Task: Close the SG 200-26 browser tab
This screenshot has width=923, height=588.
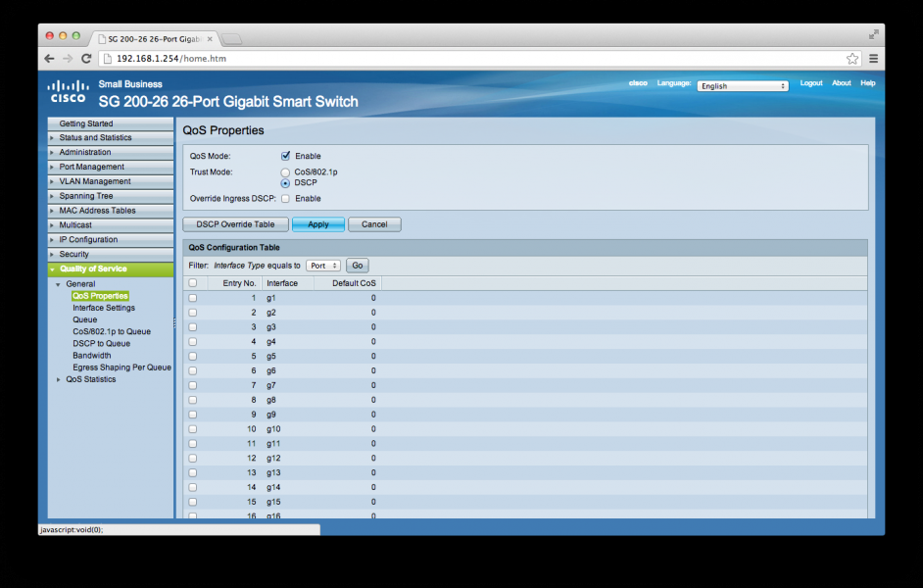Action: [210, 38]
